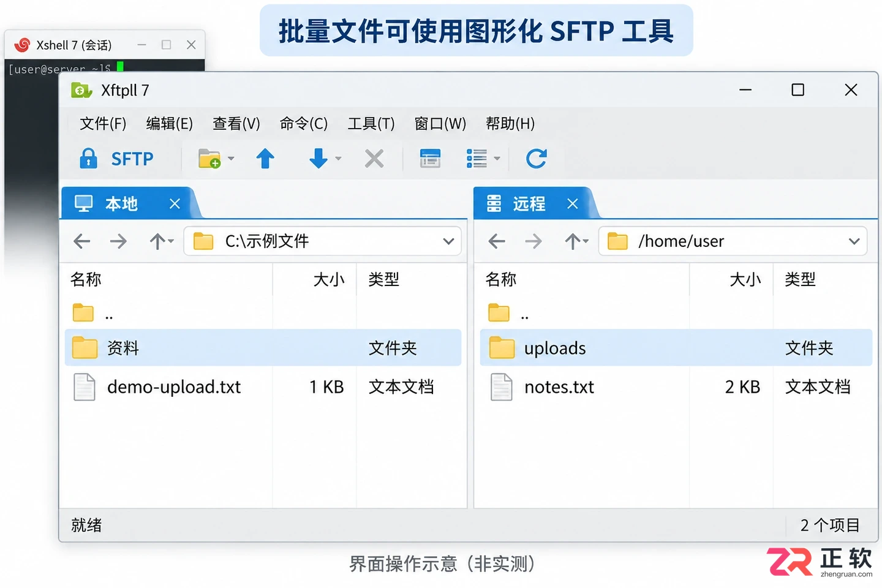The width and height of the screenshot is (882, 588).
Task: Go forward in the remote pane
Action: pyautogui.click(x=533, y=241)
